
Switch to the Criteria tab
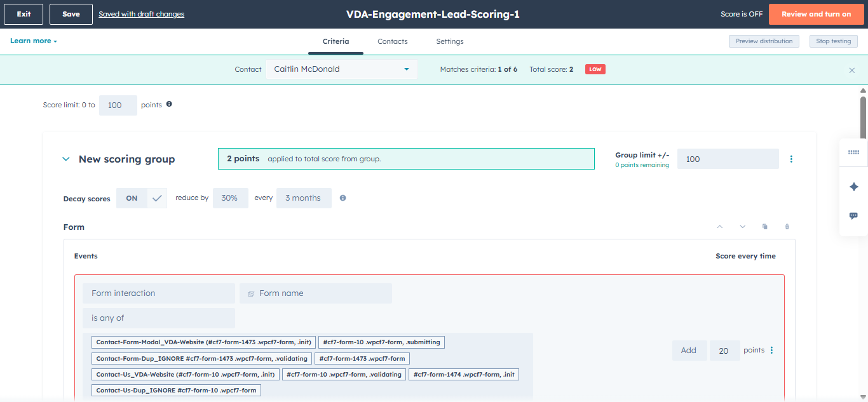pos(336,41)
